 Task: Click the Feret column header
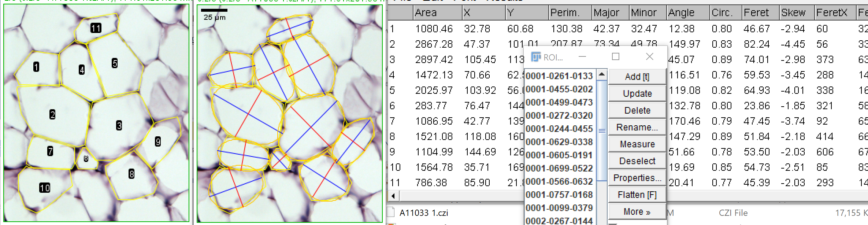[x=756, y=13]
